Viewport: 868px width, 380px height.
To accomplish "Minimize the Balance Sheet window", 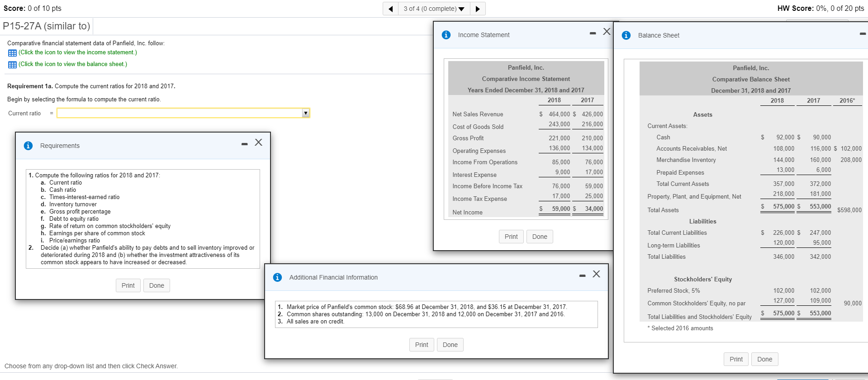I will [x=863, y=33].
